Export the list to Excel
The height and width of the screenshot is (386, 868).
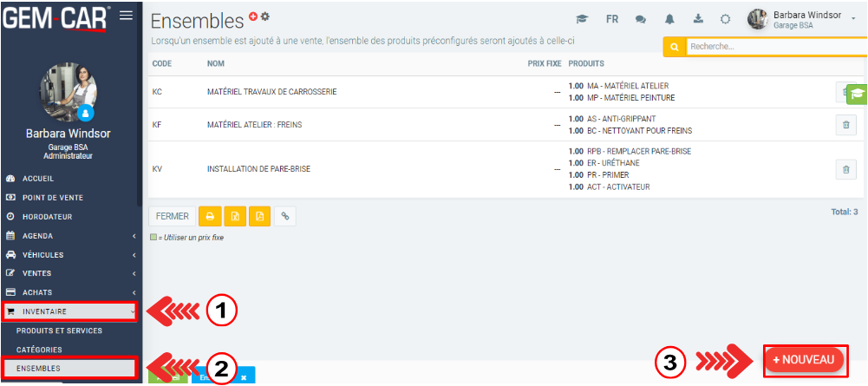[x=235, y=217]
